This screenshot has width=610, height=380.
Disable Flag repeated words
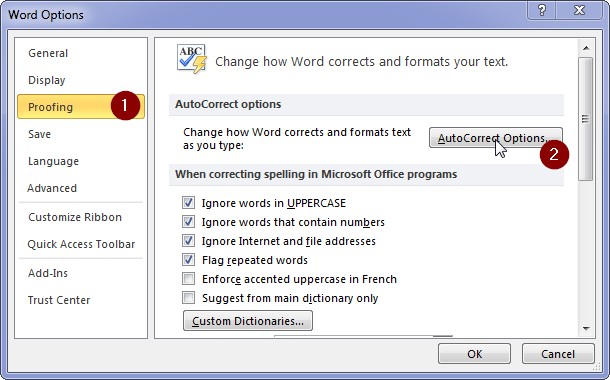189,260
